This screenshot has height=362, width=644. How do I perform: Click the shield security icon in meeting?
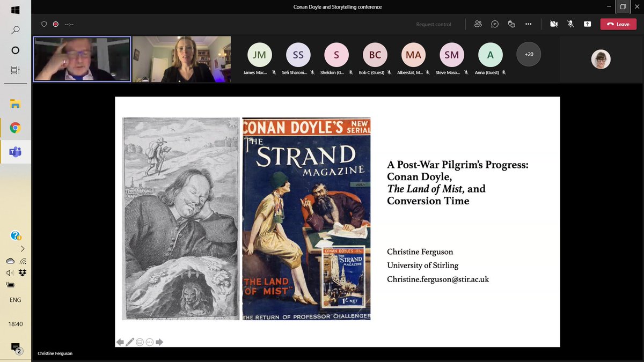pos(44,24)
